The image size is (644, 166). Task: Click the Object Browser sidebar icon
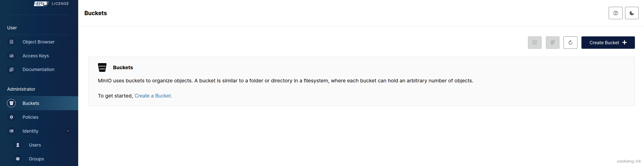(11, 42)
